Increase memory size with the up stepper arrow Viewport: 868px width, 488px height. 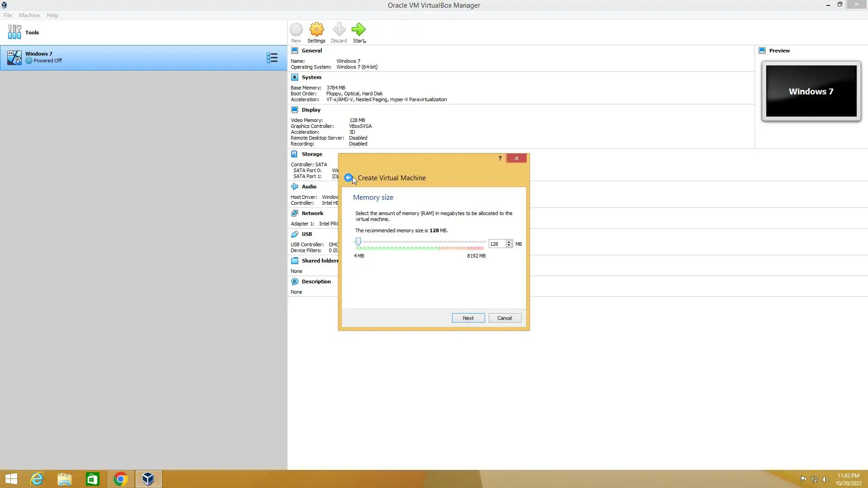[x=509, y=242]
